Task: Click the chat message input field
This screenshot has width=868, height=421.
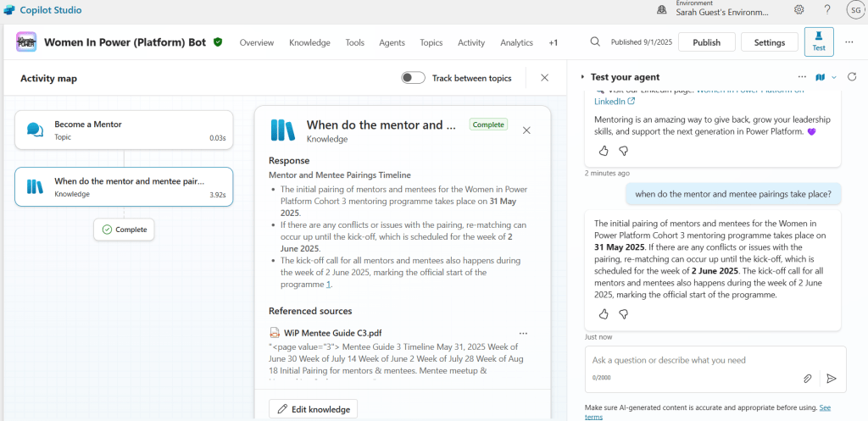Action: pos(691,360)
